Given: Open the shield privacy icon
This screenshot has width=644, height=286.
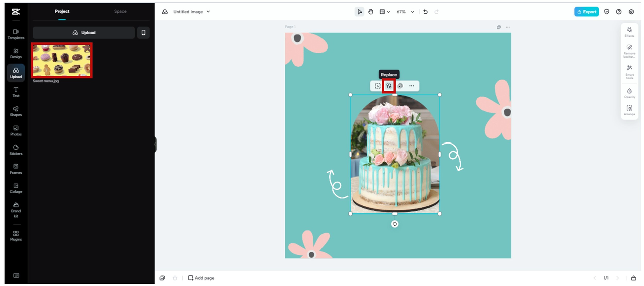Looking at the screenshot, I should click(x=607, y=12).
